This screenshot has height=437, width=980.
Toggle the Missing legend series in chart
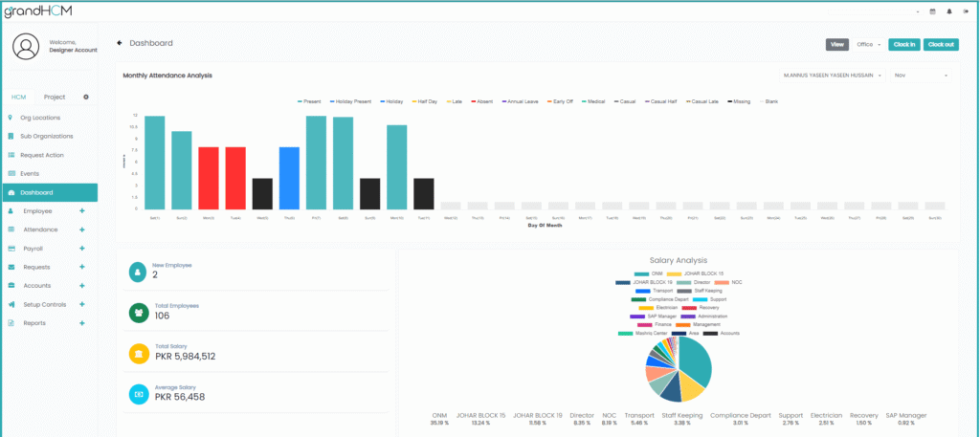pos(740,100)
